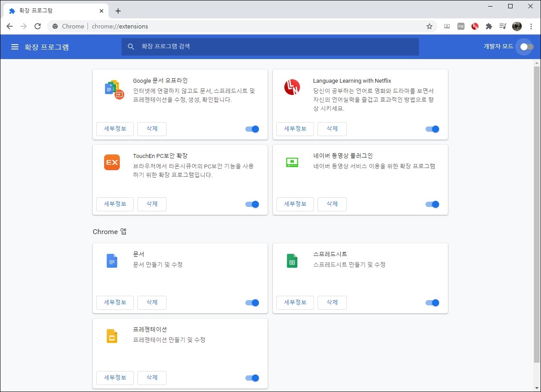Focus the 확장 프로그램 검색 field
The width and height of the screenshot is (541, 392).
point(270,46)
